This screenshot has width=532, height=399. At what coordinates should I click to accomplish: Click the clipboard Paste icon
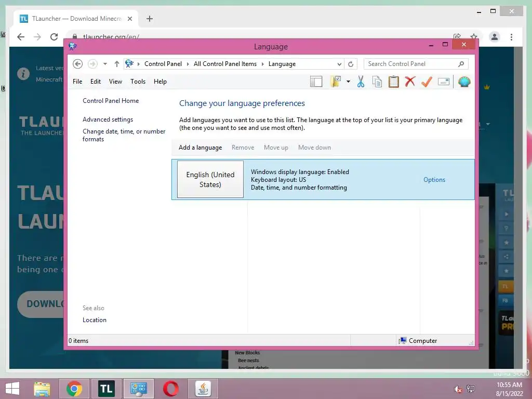coord(394,82)
